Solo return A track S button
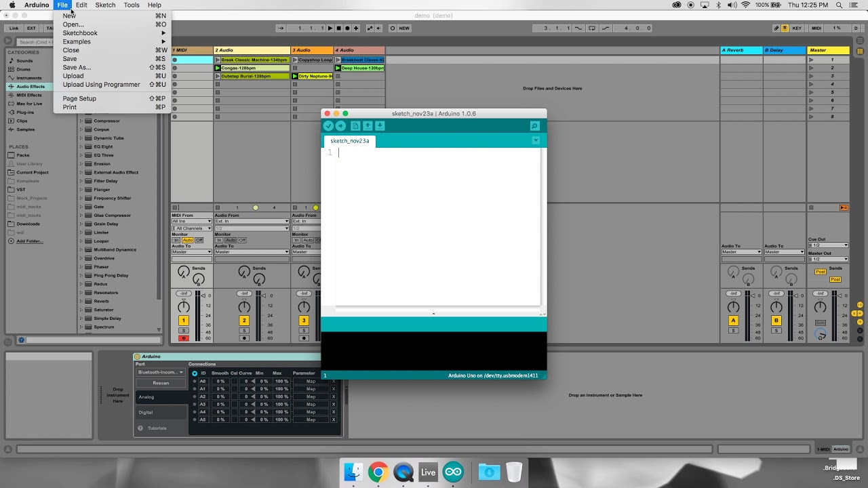This screenshot has width=868, height=488. (733, 331)
